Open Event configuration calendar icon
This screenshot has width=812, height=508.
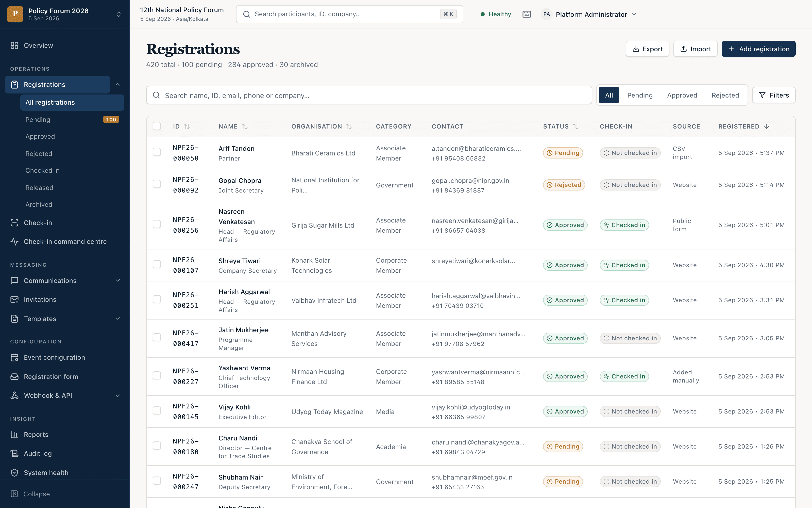coord(14,357)
